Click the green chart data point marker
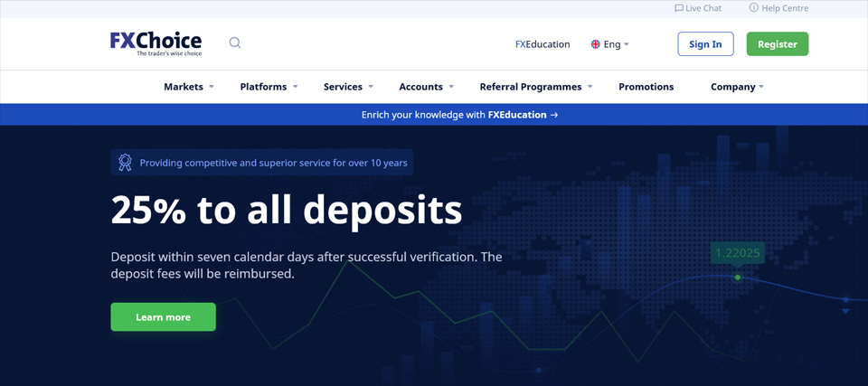This screenshot has width=868, height=386. (738, 277)
